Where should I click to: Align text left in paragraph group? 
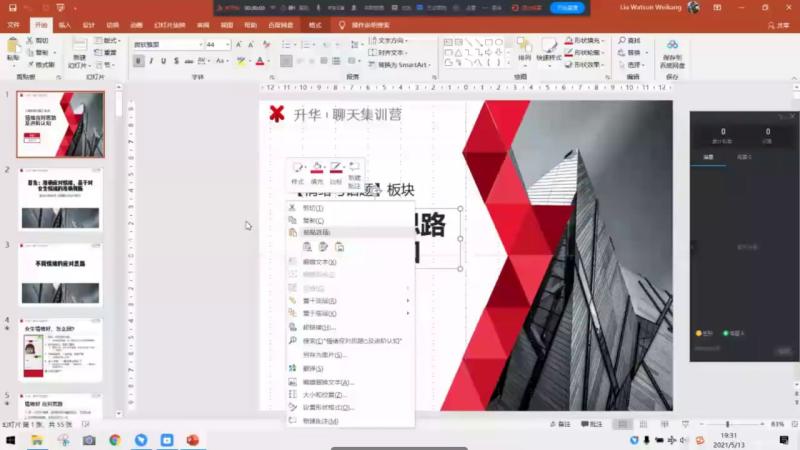(x=287, y=61)
